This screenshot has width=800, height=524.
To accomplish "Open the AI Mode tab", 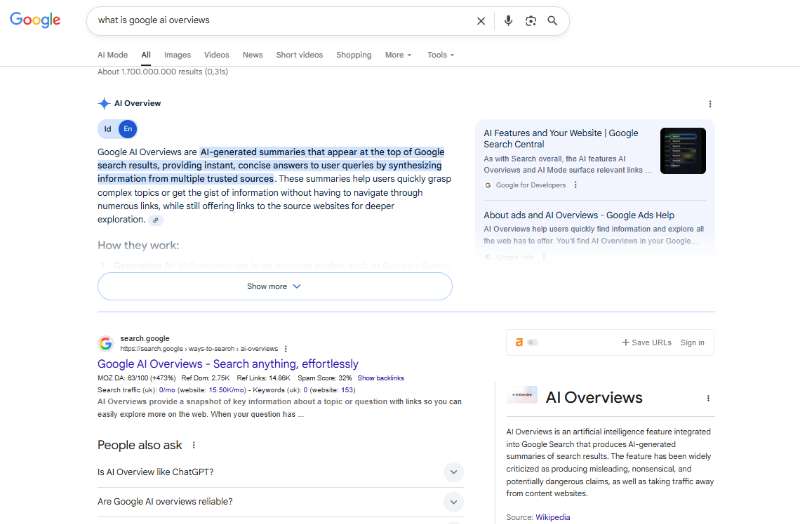I will coord(112,55).
